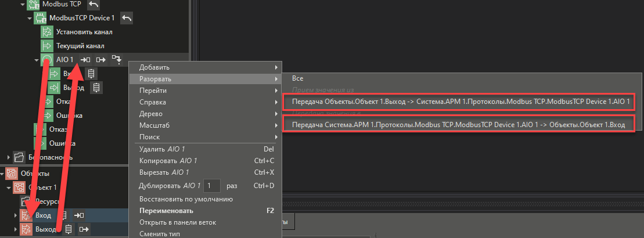The image size is (644, 238).
Task: Click the output arrow icon beside red Выход
Action: point(85,229)
